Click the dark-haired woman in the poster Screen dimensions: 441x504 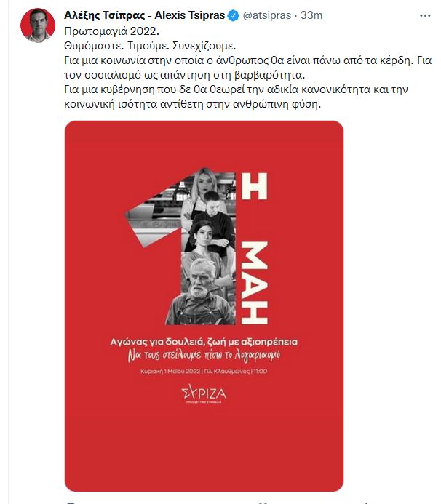point(202,236)
